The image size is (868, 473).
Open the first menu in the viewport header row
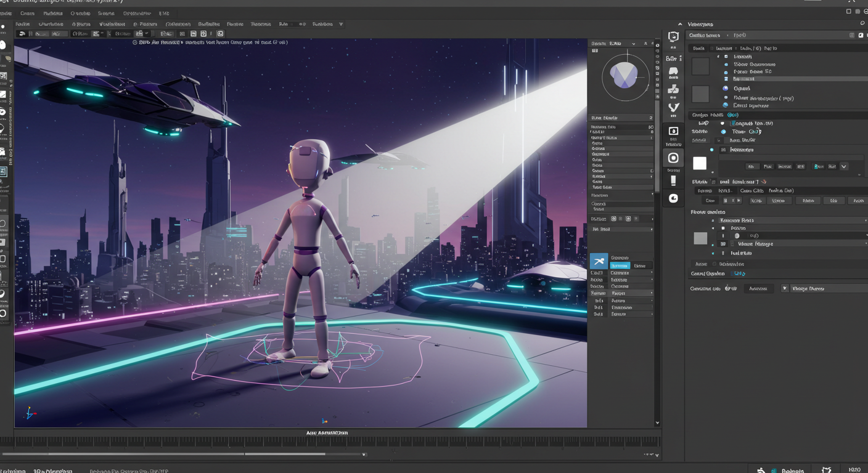(x=23, y=25)
